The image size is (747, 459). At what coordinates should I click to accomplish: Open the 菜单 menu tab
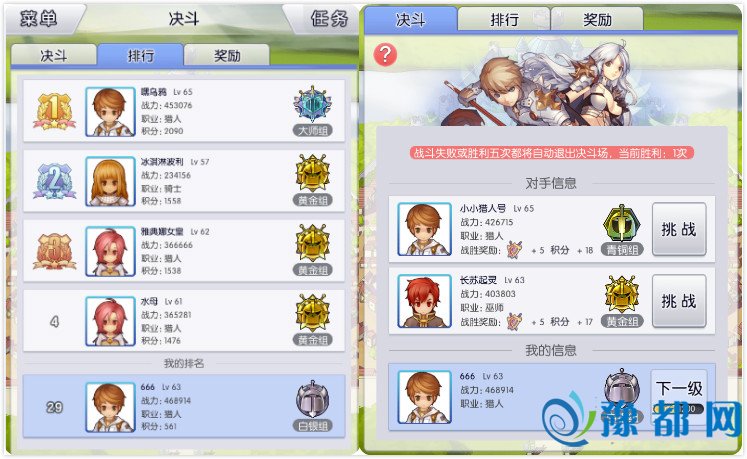coord(40,19)
